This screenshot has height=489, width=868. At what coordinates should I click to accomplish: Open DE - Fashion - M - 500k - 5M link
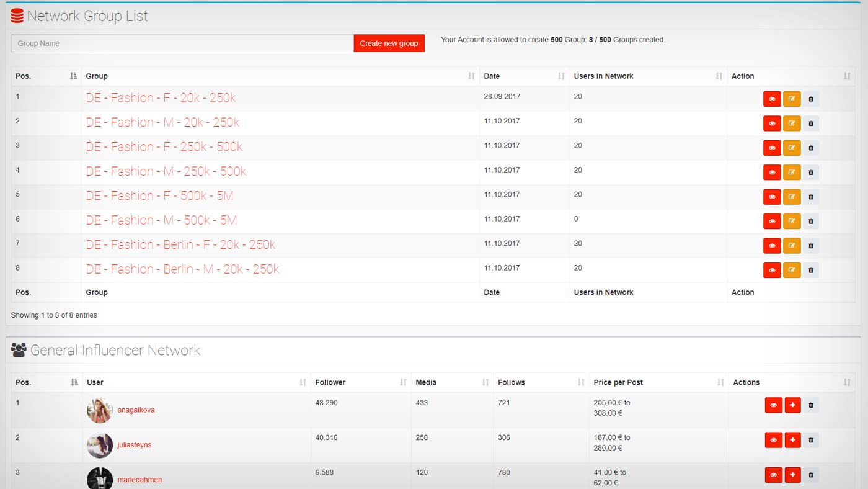[x=161, y=220]
